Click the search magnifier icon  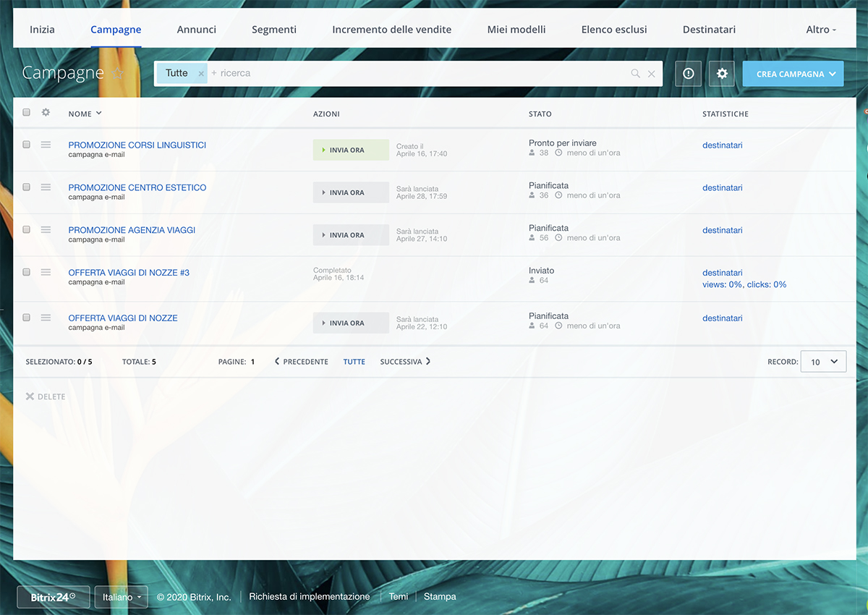click(x=636, y=74)
